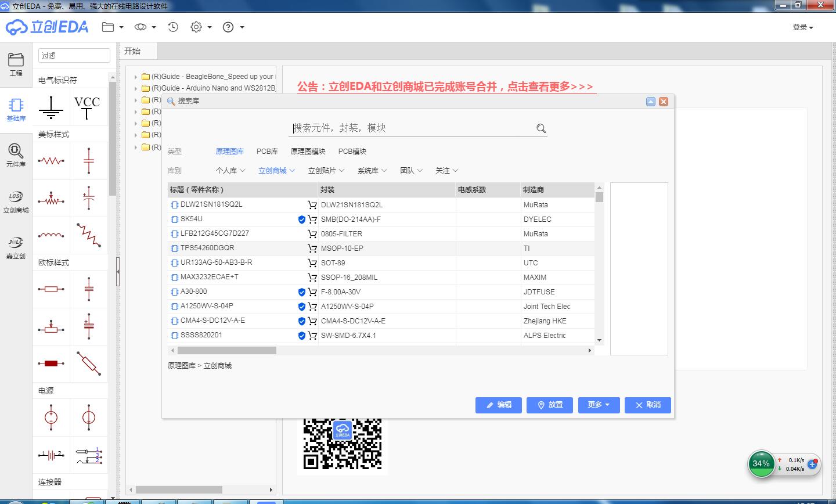The image size is (836, 504).
Task: Open the 工程 project panel
Action: (x=16, y=65)
